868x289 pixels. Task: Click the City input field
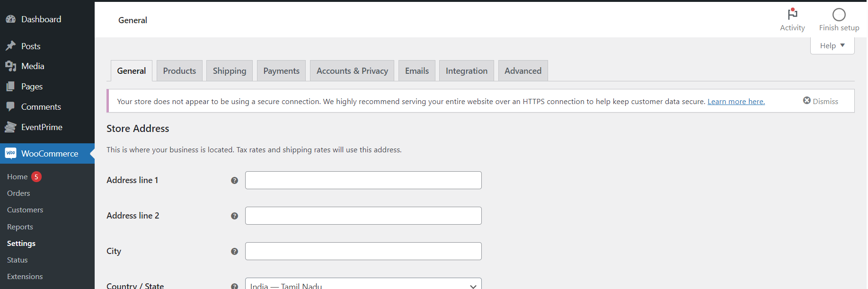pyautogui.click(x=363, y=251)
